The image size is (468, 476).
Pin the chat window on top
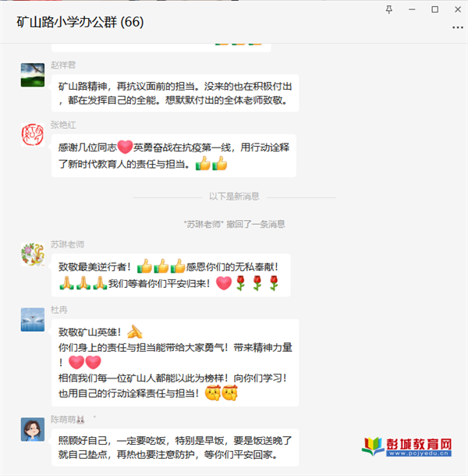point(388,9)
